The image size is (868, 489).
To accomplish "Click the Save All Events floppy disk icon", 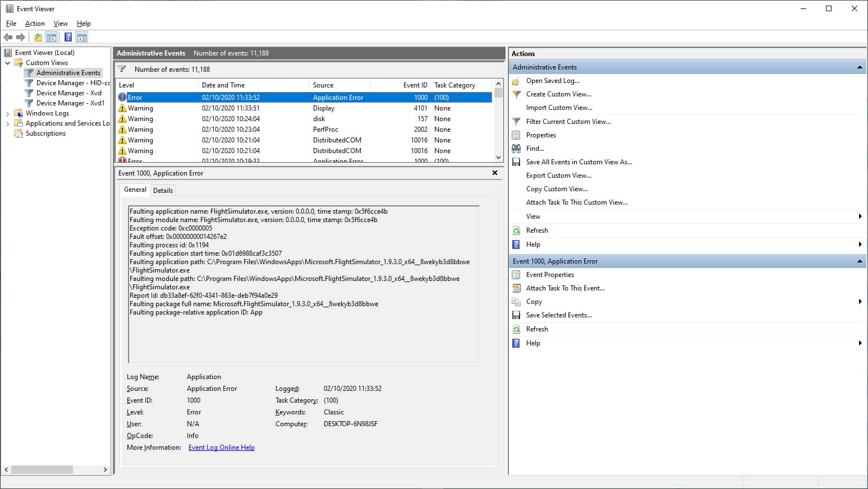I will (516, 162).
